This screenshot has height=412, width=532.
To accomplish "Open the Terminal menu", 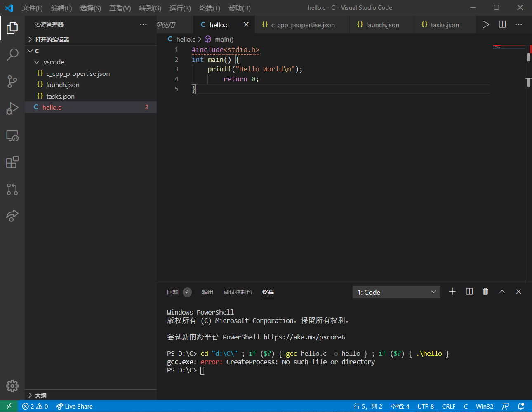I will coord(210,8).
